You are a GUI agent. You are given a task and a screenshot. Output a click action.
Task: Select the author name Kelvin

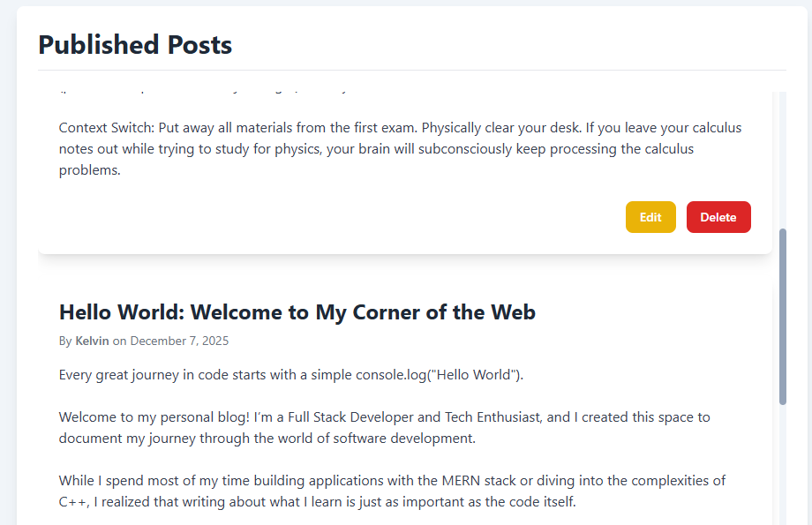(92, 341)
